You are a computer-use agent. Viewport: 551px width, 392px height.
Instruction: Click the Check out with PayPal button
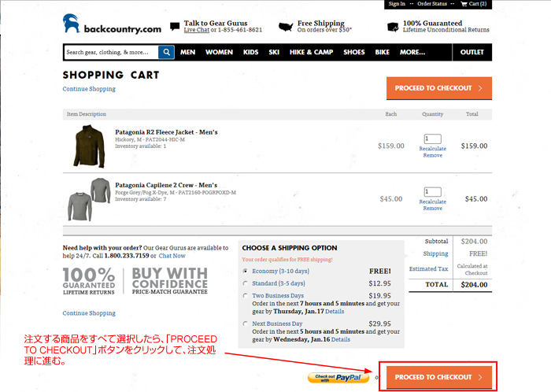coord(338,377)
